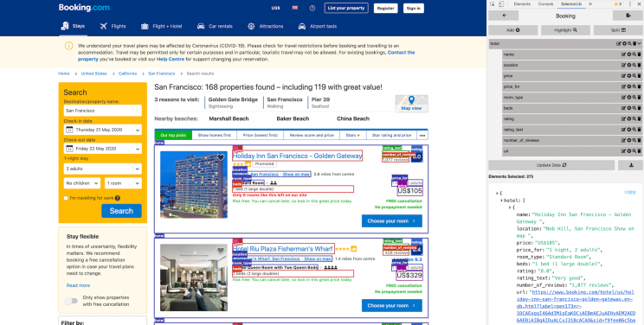Click the California breadcrumb link
The height and width of the screenshot is (325, 644).
coord(128,73)
